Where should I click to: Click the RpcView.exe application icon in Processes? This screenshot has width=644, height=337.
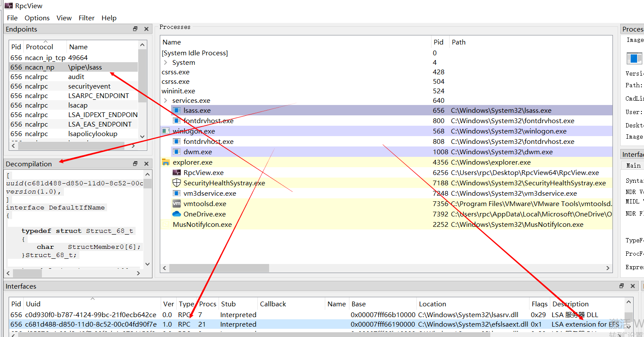click(177, 172)
